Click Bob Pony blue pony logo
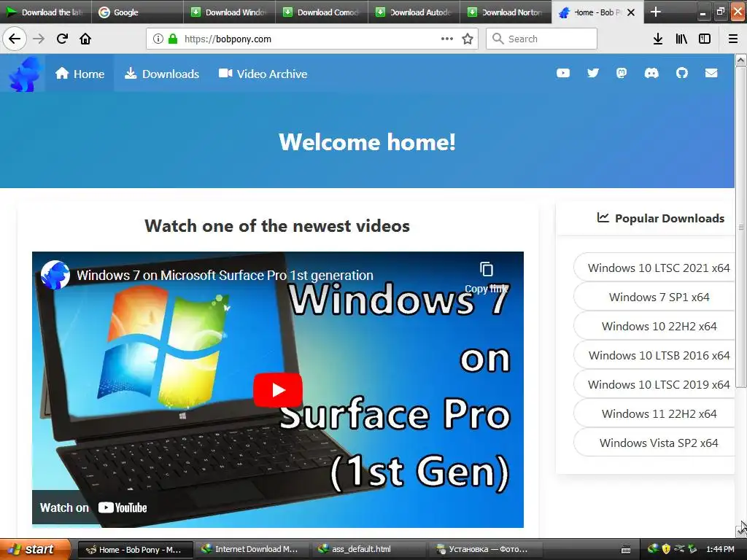 26,74
